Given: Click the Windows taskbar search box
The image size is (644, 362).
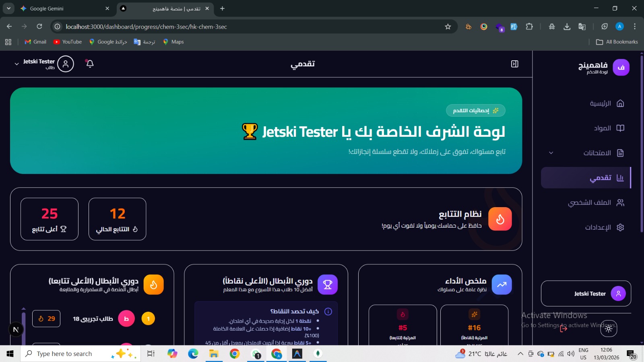Looking at the screenshot, I should pos(80,354).
